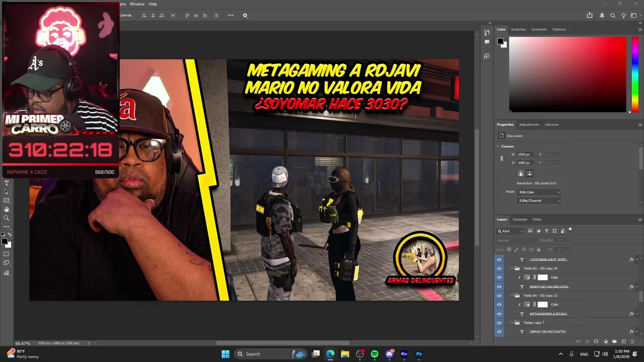Set canvas to landscape orientation icon

click(529, 173)
